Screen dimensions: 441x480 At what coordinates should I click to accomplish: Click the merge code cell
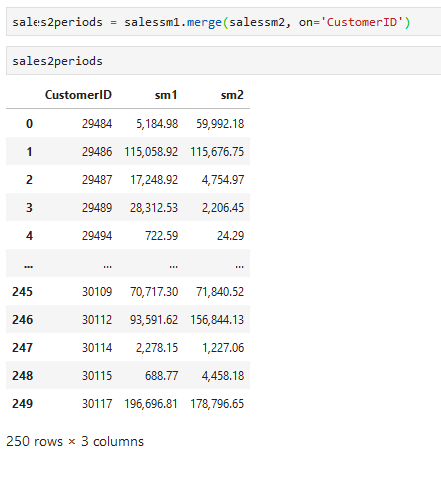click(x=224, y=22)
